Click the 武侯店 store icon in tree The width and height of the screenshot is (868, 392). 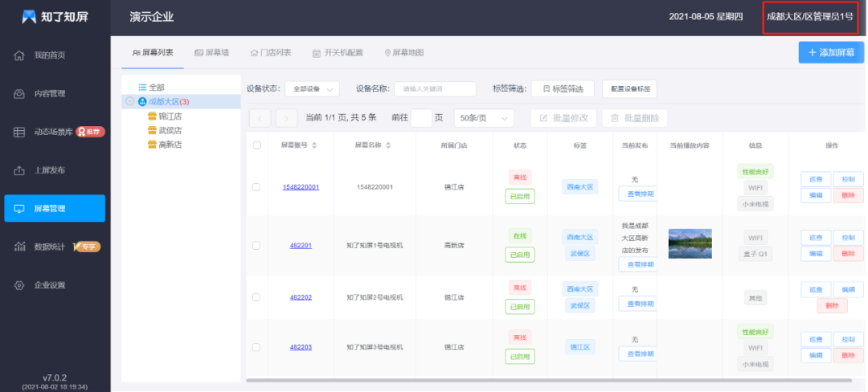[x=152, y=130]
